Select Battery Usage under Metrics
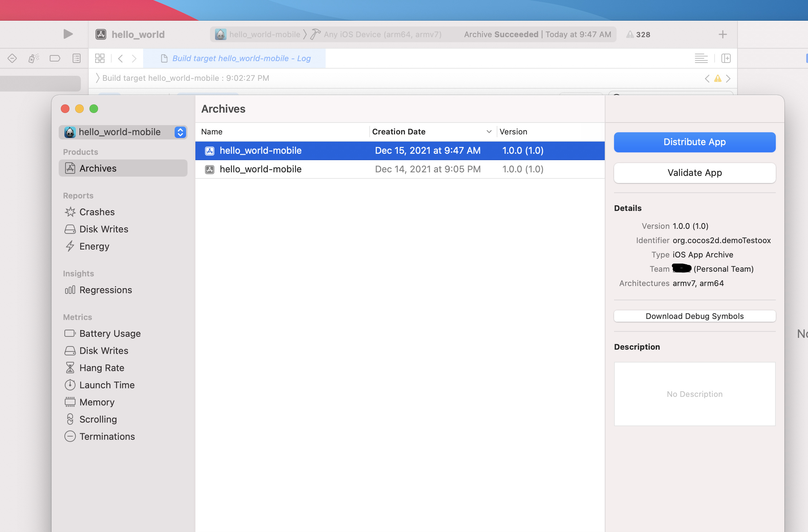 [110, 334]
